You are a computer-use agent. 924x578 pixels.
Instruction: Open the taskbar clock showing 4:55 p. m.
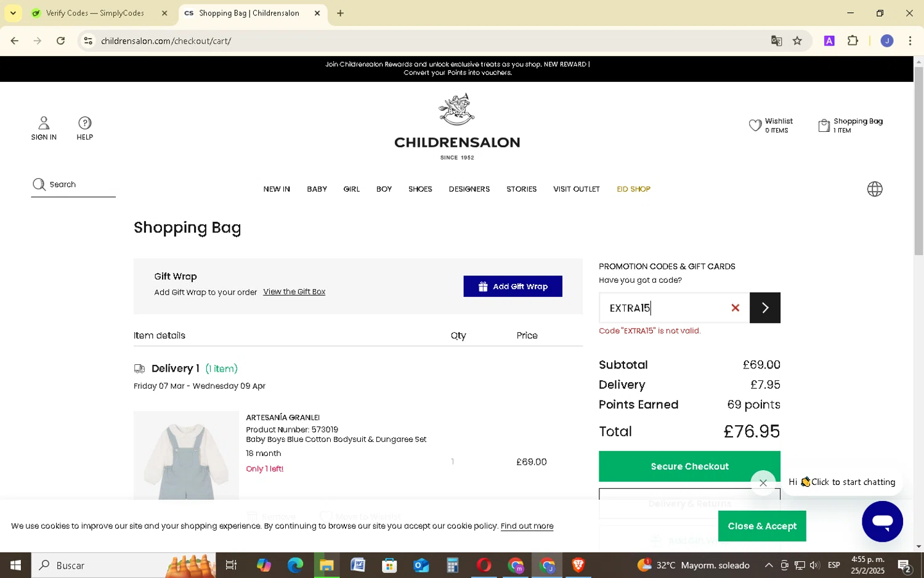coord(867,565)
